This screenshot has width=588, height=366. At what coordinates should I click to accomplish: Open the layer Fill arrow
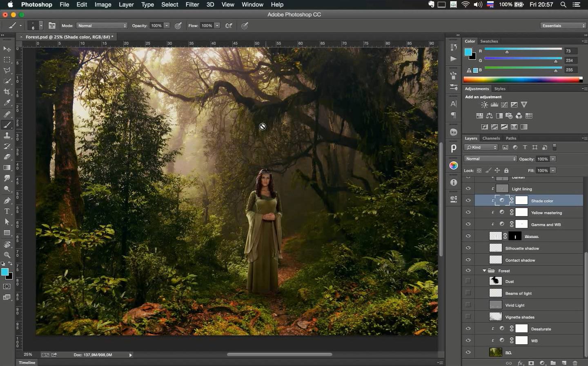tap(553, 171)
